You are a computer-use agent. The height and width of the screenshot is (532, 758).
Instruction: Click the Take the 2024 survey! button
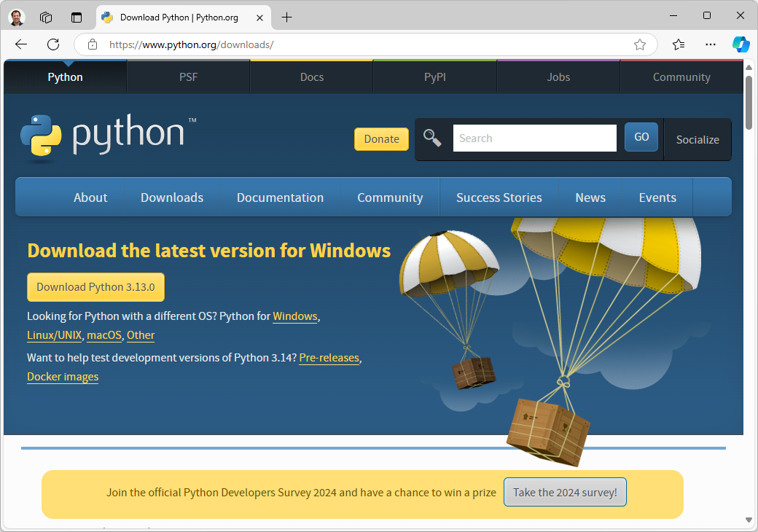565,493
